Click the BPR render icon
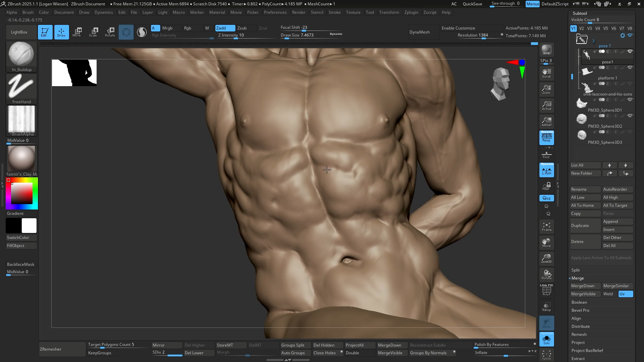 click(546, 50)
